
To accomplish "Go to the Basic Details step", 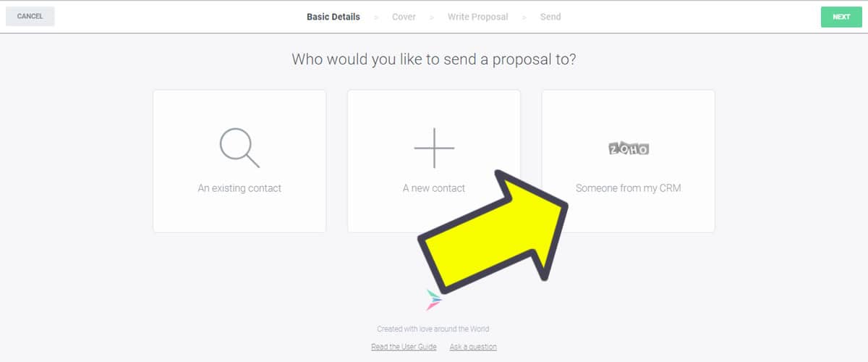I will 333,17.
